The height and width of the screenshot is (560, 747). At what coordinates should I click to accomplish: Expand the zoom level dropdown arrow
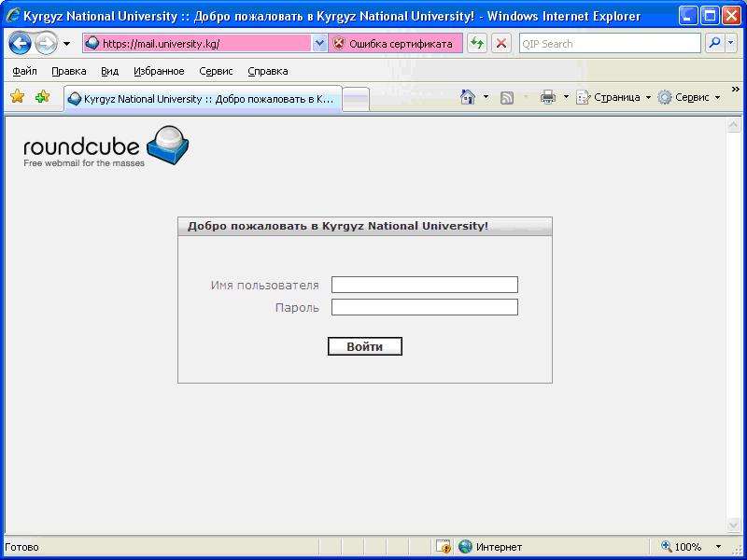coord(718,547)
